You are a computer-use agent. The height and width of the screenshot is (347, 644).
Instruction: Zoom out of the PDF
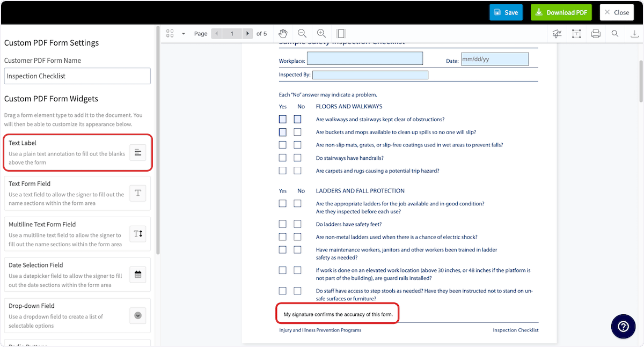tap(302, 33)
